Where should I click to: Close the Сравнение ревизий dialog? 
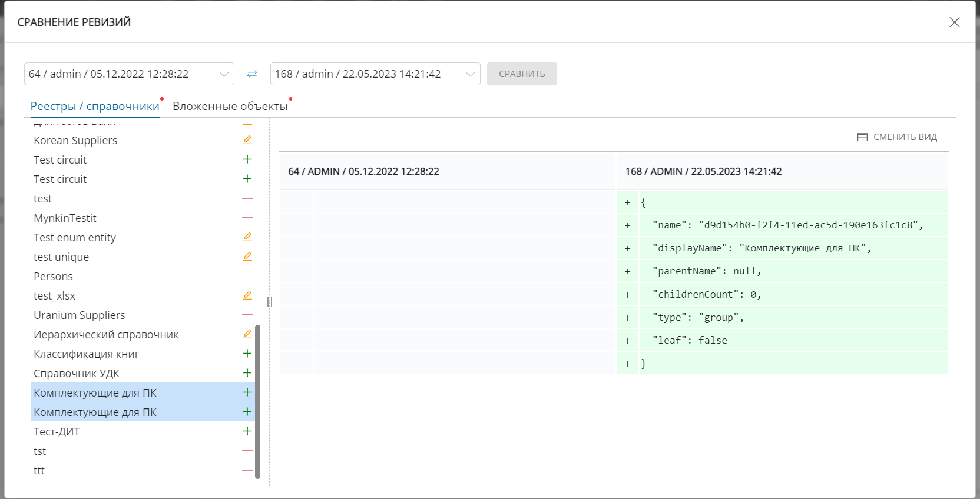coord(955,22)
